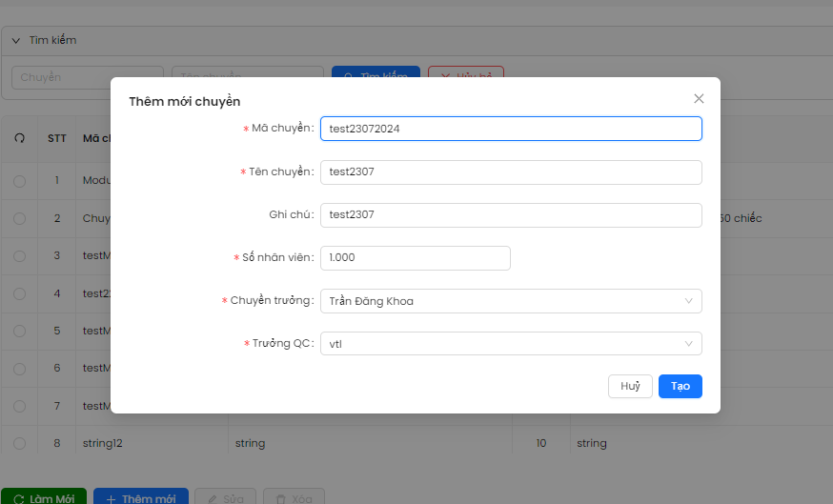Select the radio button for row 5

[x=19, y=331]
